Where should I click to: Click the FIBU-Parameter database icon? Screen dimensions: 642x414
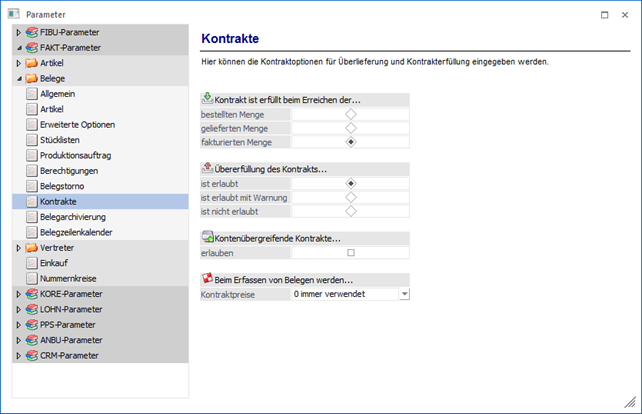(x=32, y=33)
